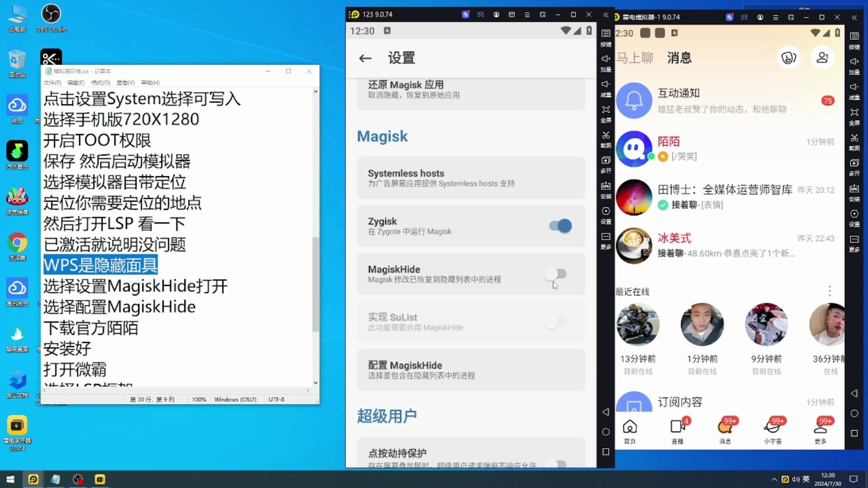Open 互动通知 notifications row
868x488 pixels.
tap(729, 100)
